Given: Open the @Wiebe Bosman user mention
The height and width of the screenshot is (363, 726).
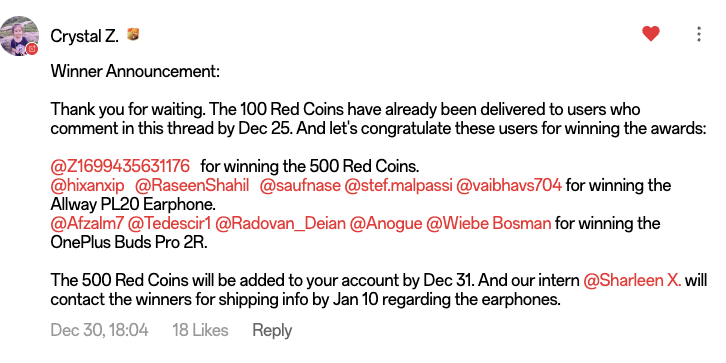Looking at the screenshot, I should (488, 224).
